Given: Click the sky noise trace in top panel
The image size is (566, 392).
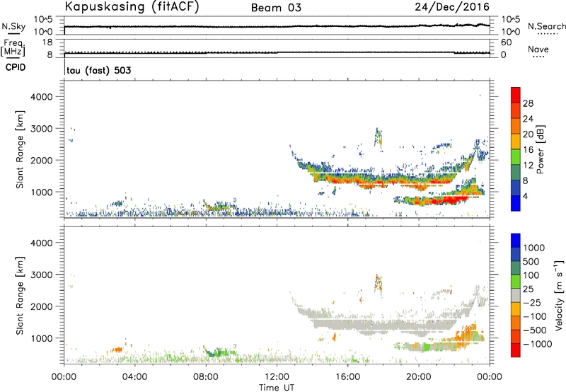Looking at the screenshot, I should 277,26.
